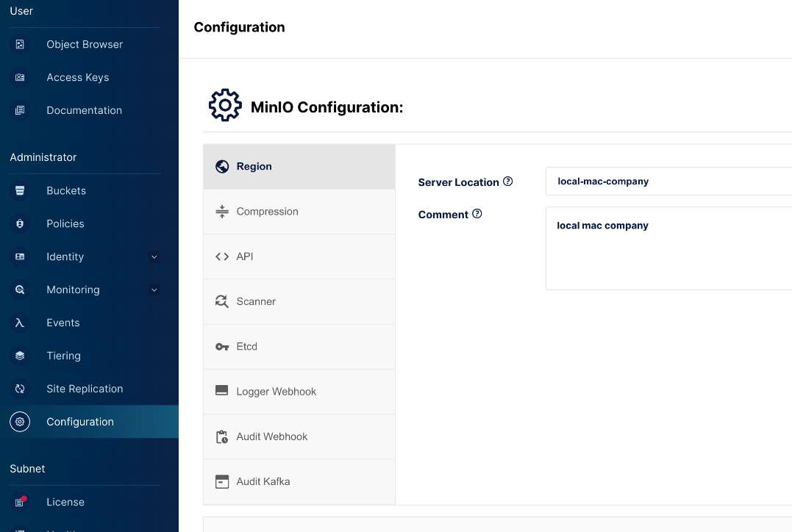
Task: Click the License icon with red badge
Action: 20,502
